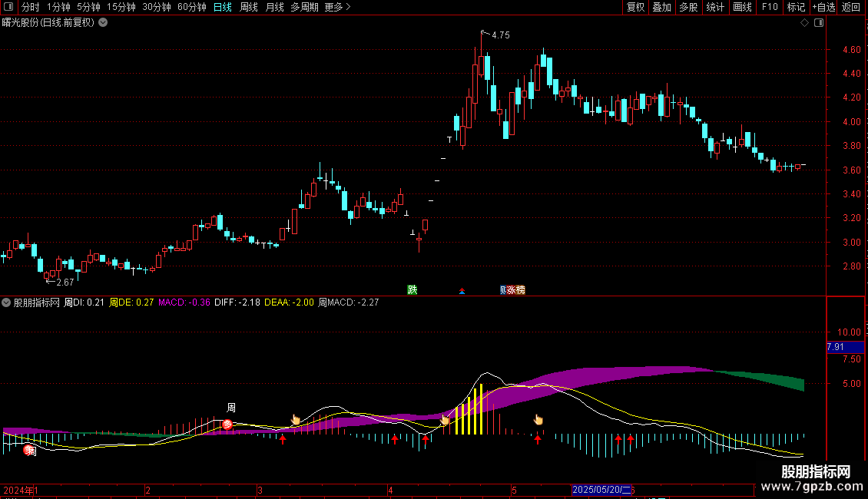Open 多周期 multi-period view
This screenshot has height=499, width=868.
304,7
